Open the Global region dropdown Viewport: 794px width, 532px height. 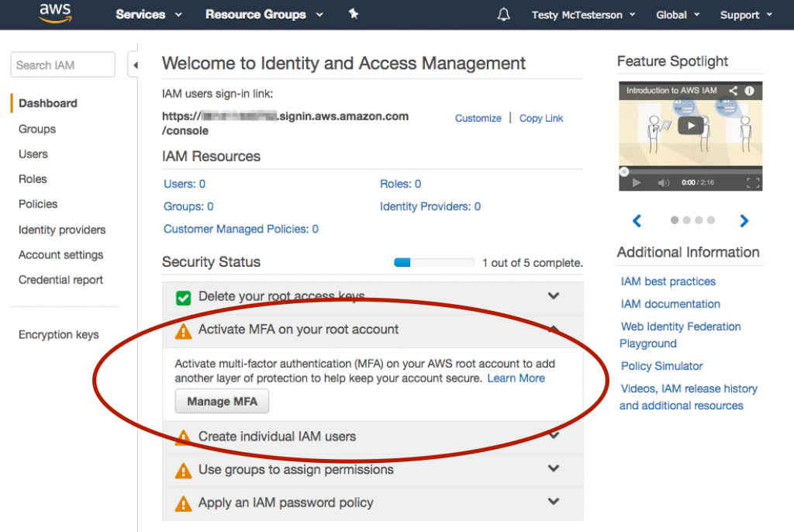pyautogui.click(x=678, y=15)
